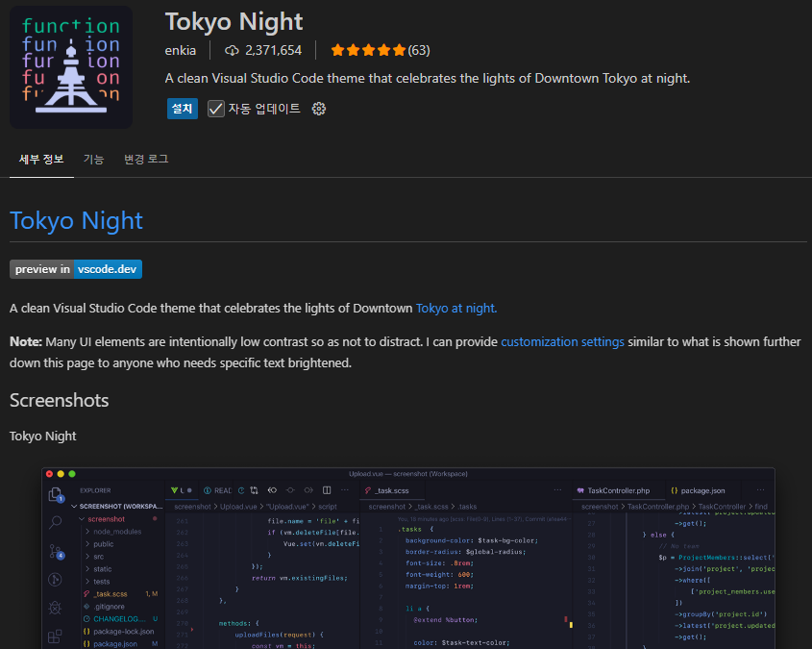Click the (63) review count
The width and height of the screenshot is (812, 649).
[x=419, y=50]
